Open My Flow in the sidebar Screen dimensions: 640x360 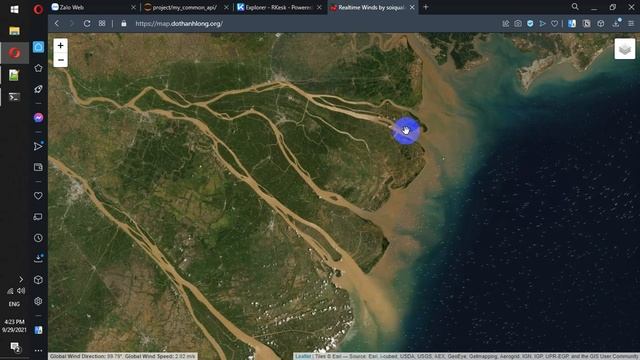click(x=38, y=146)
